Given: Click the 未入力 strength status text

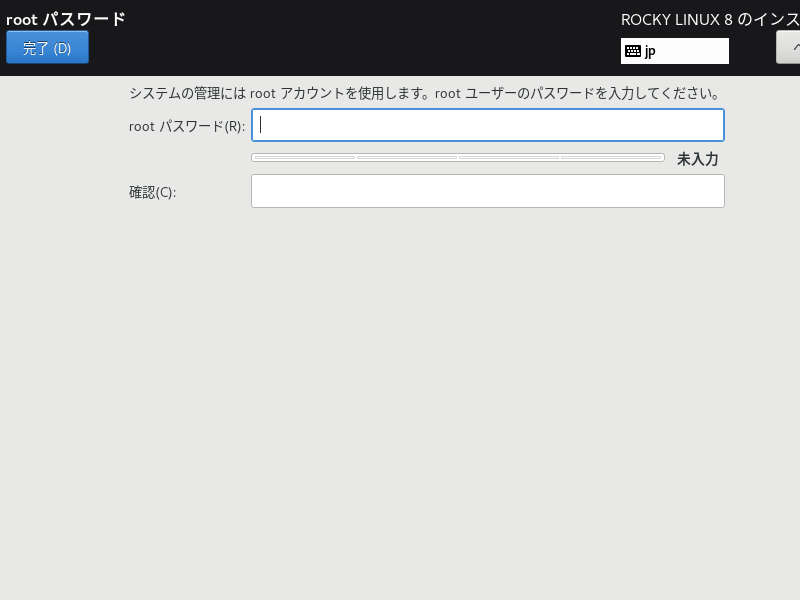Looking at the screenshot, I should click(697, 159).
